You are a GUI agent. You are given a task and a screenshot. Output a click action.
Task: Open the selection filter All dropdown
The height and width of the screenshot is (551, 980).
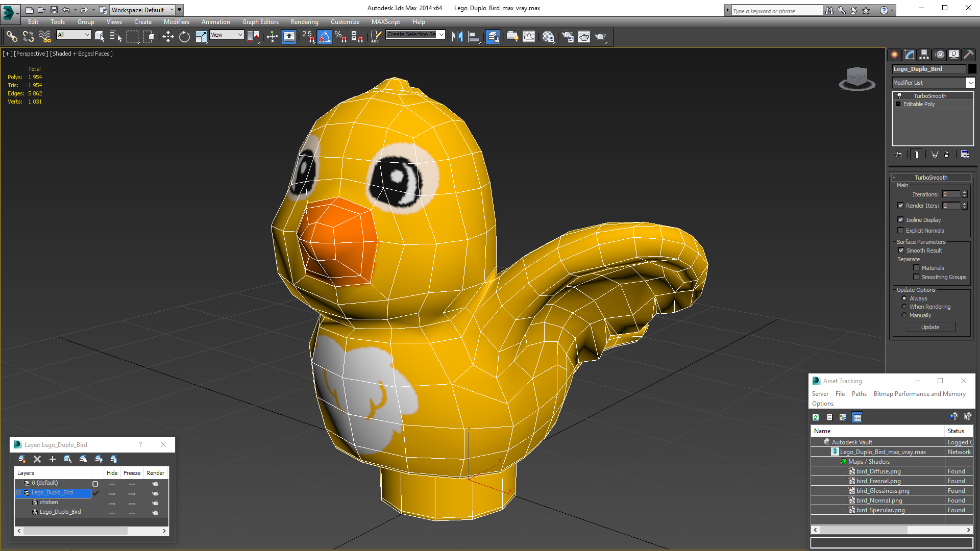(73, 35)
